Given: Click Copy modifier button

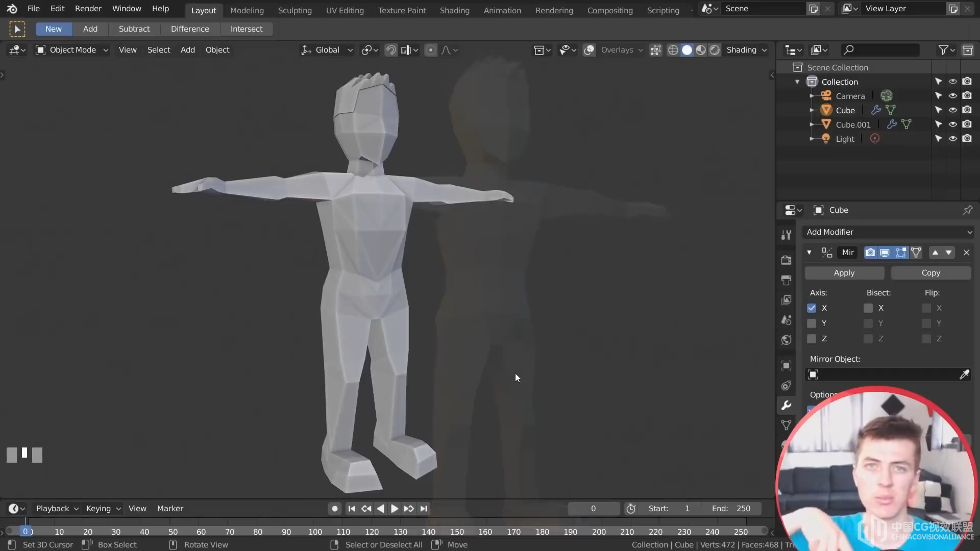Looking at the screenshot, I should pos(931,273).
